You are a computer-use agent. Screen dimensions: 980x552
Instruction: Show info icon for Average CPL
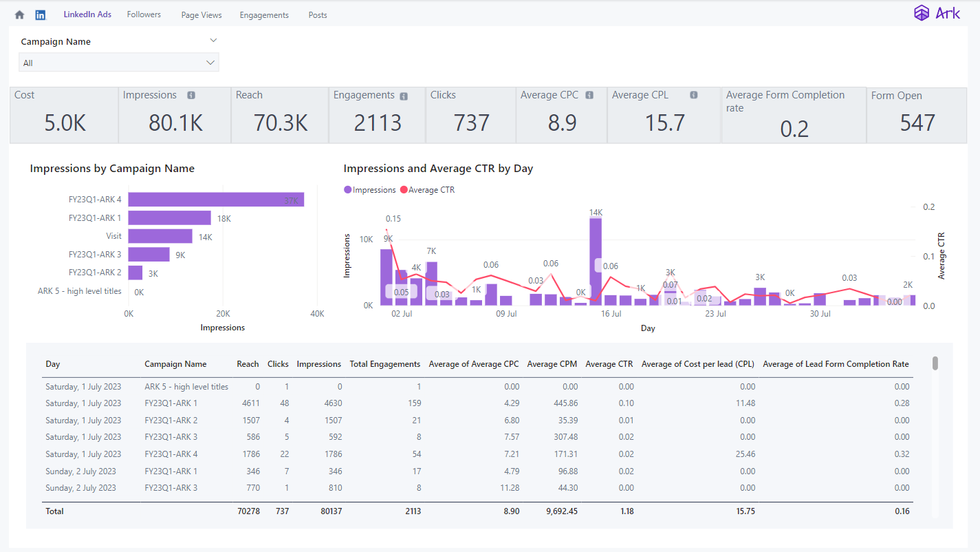[x=694, y=96]
